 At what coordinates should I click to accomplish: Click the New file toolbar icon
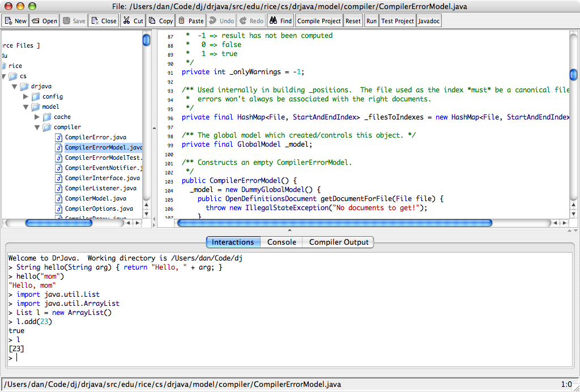pos(9,21)
